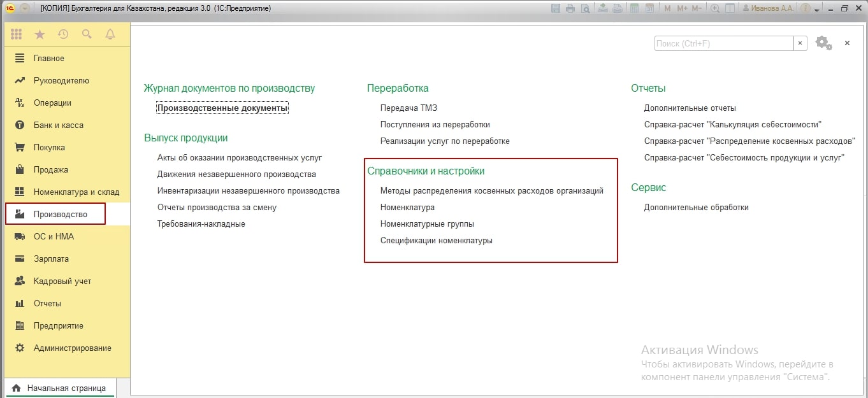Open the calendar icon in title bar
This screenshot has height=398, width=868.
[649, 8]
